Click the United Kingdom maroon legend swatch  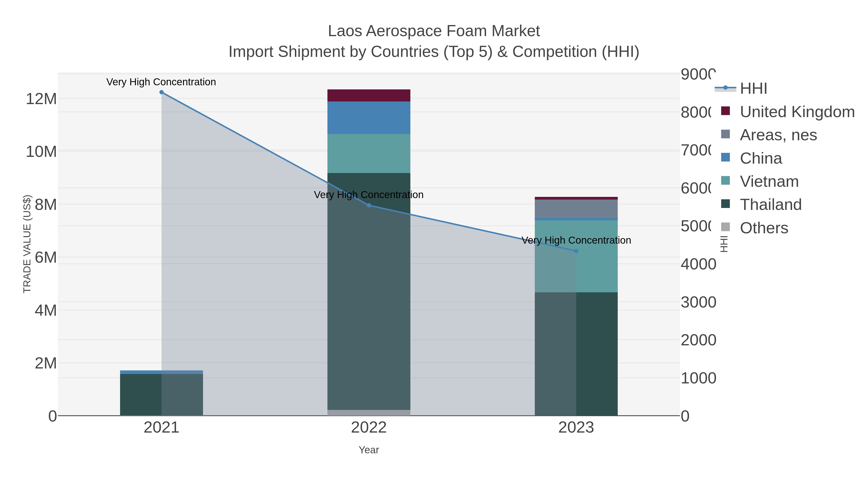point(726,111)
